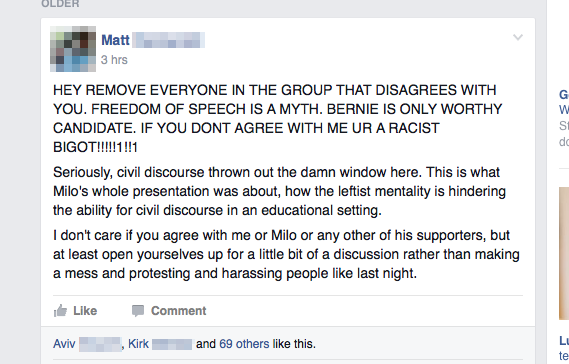Click the blurred surname next to Matt
The width and height of the screenshot is (569, 364).
tap(168, 40)
